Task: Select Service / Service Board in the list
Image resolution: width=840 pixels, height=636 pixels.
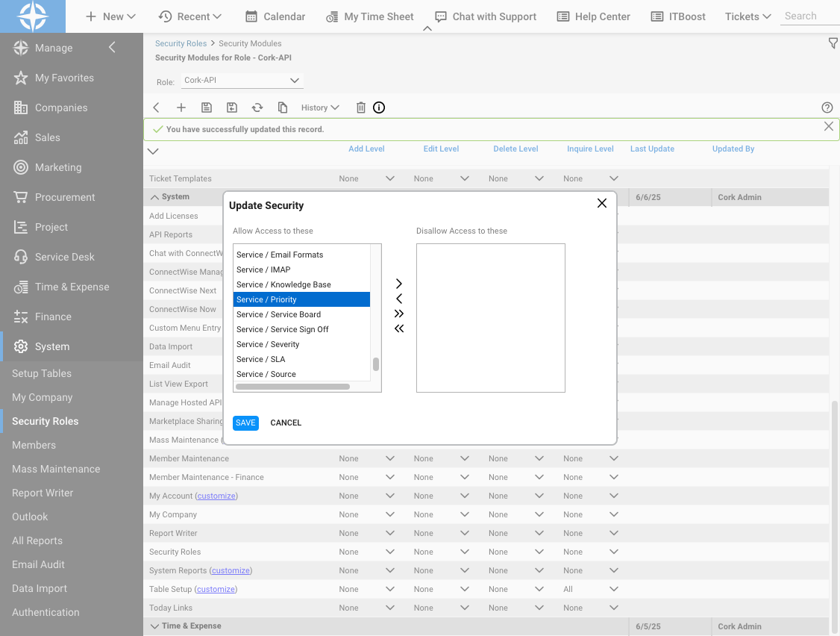Action: click(301, 315)
